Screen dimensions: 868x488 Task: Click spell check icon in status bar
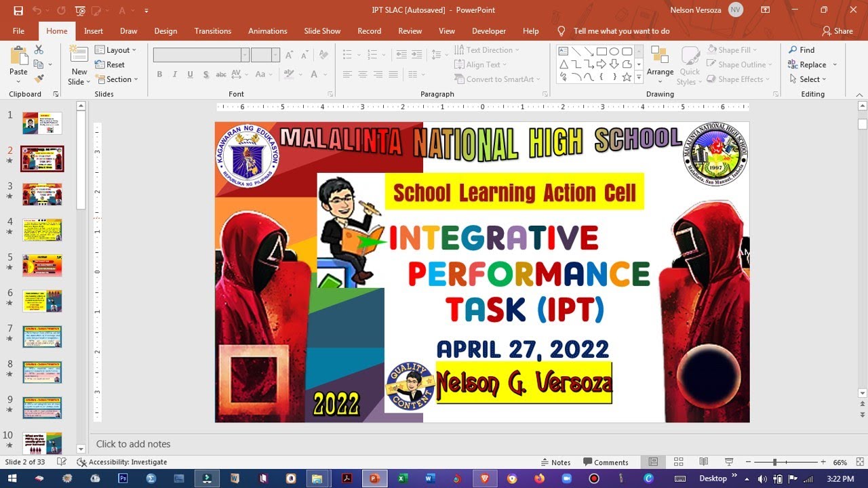coord(62,462)
